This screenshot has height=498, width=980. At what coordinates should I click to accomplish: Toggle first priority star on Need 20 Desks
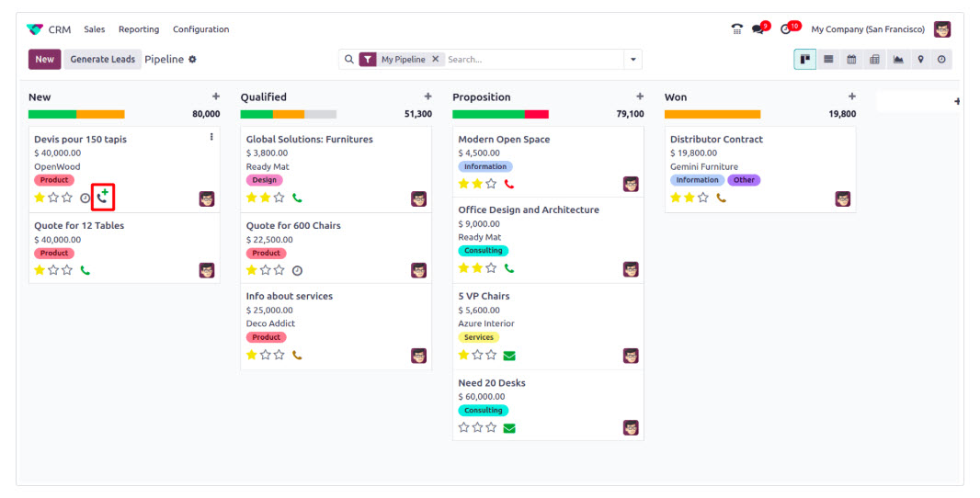(x=463, y=427)
